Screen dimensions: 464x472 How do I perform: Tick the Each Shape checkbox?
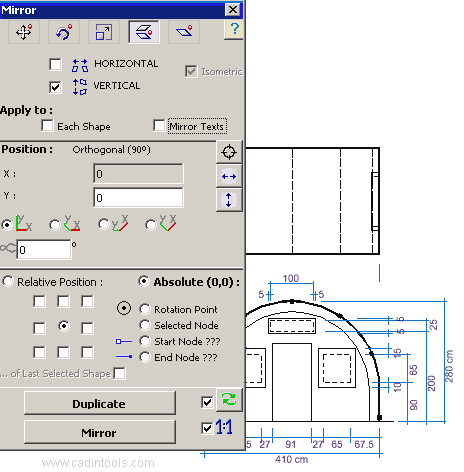point(47,126)
